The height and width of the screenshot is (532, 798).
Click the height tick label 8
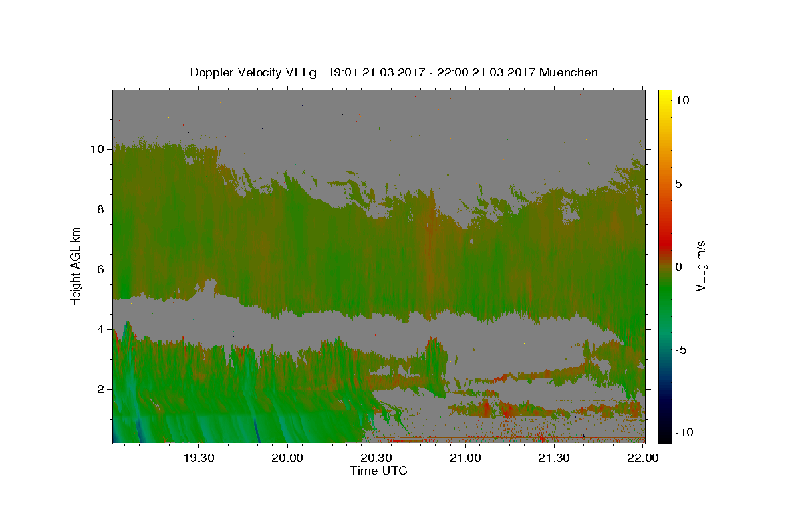coord(101,209)
